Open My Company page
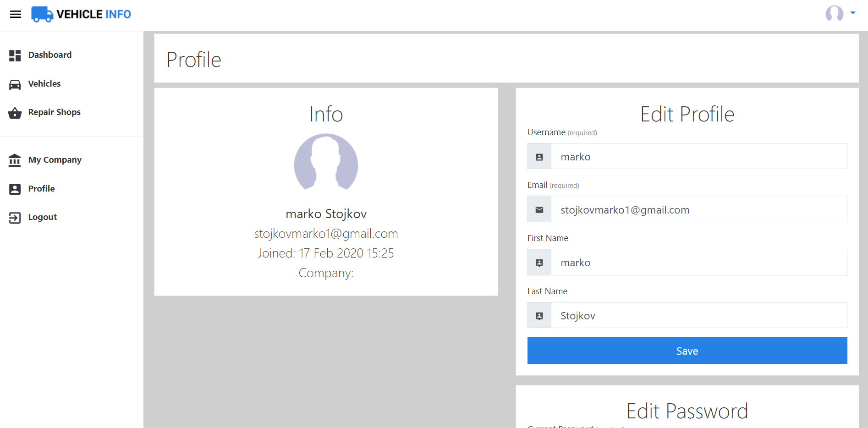Screen dimensions: 868x428 point(55,160)
